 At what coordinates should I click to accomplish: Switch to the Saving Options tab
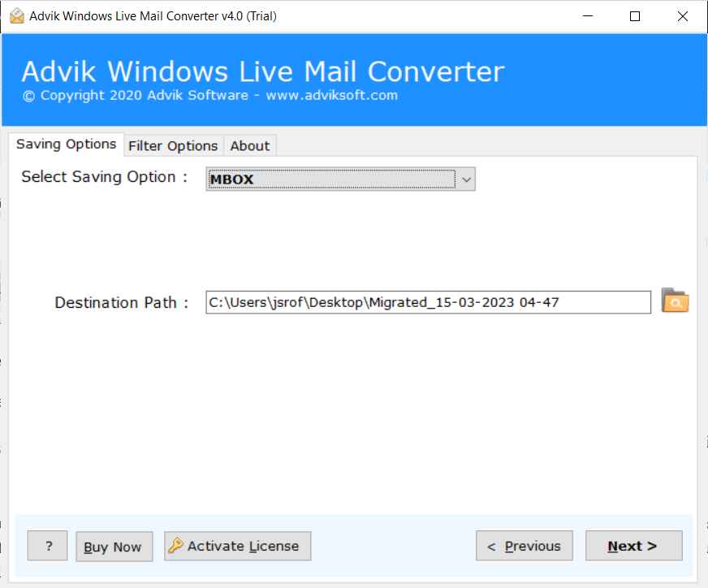click(x=67, y=145)
